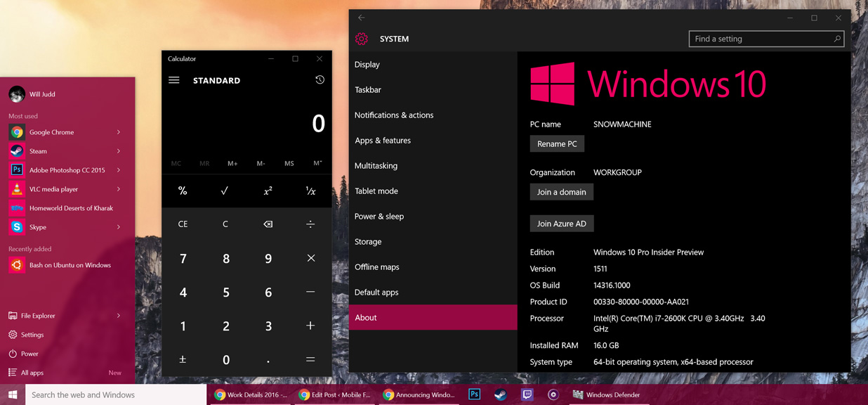Select Taskbar in Settings sidebar
Viewport: 868px width, 405px height.
(x=433, y=89)
